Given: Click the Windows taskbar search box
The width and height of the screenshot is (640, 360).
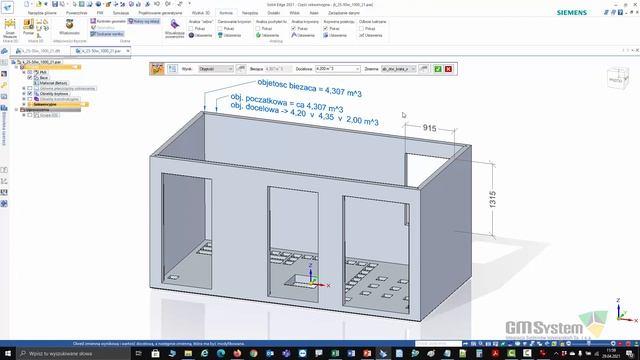Looking at the screenshot, I should coord(73,353).
